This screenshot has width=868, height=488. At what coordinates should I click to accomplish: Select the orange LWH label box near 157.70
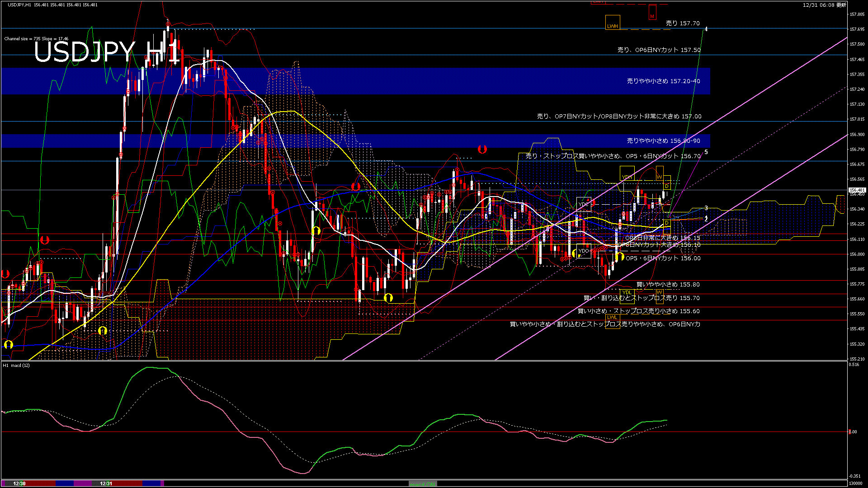coord(613,23)
